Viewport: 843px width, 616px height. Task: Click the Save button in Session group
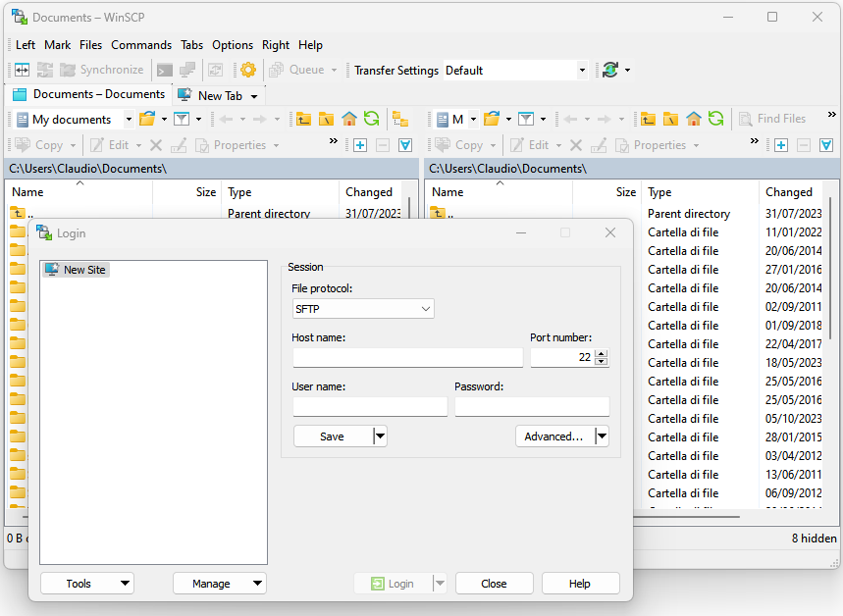coord(332,436)
